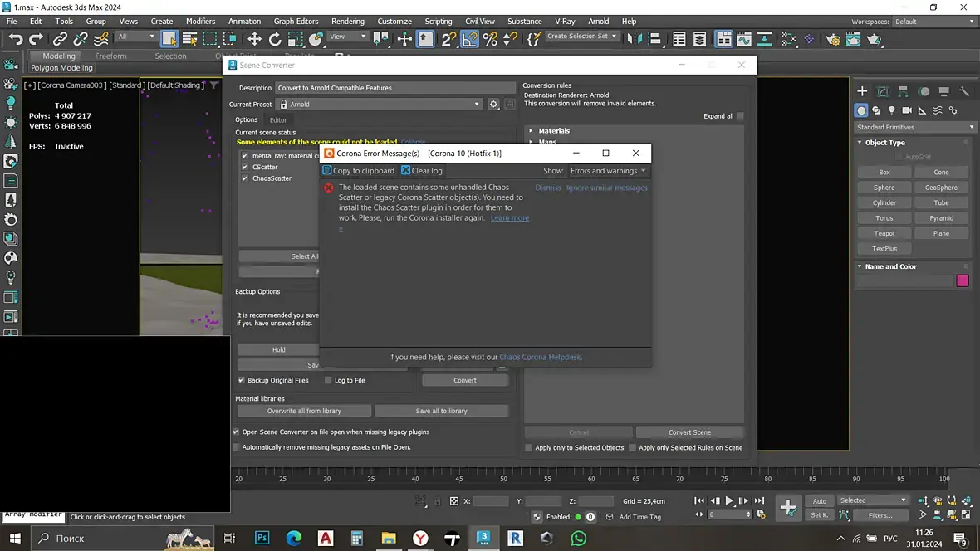
Task: Select the Lights category icon
Action: 892,110
